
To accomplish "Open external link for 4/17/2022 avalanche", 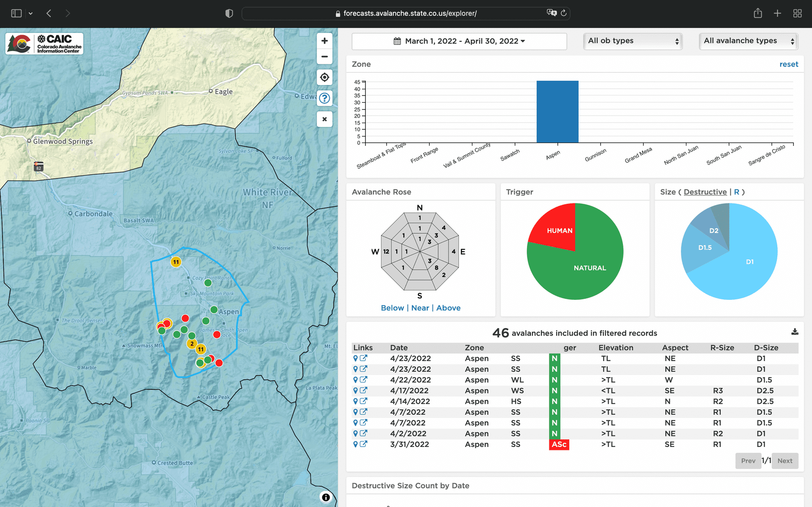I will click(363, 390).
